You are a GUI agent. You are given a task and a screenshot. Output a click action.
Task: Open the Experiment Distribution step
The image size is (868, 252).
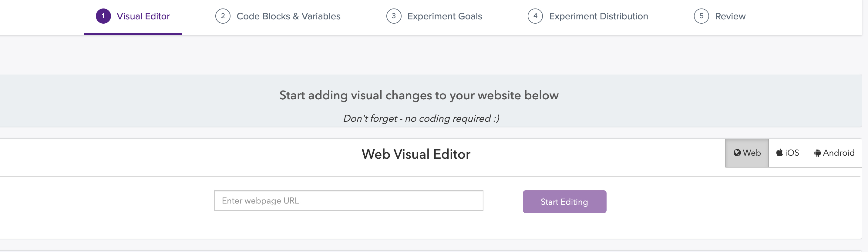(588, 16)
